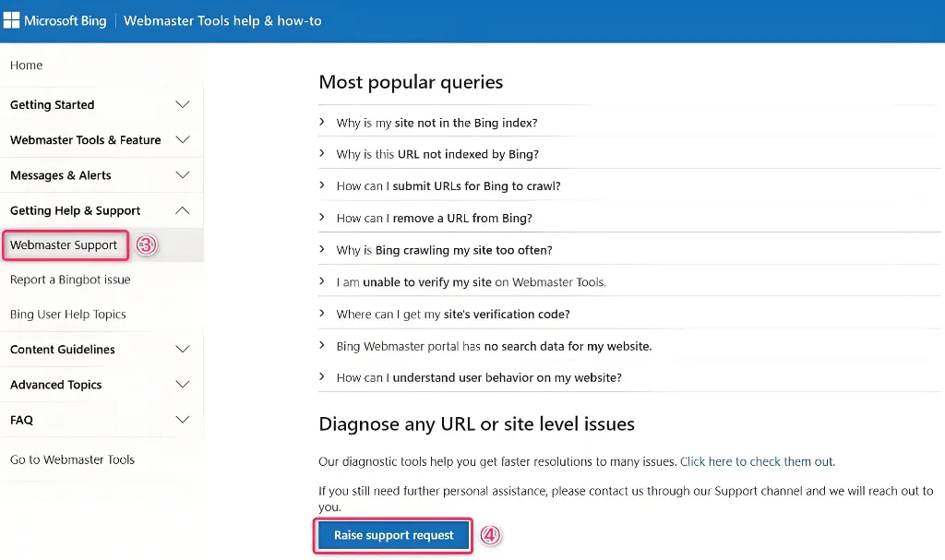Viewport: 945px width, 560px height.
Task: Expand 'Why is my site not in the Bing index?'
Action: pos(437,123)
